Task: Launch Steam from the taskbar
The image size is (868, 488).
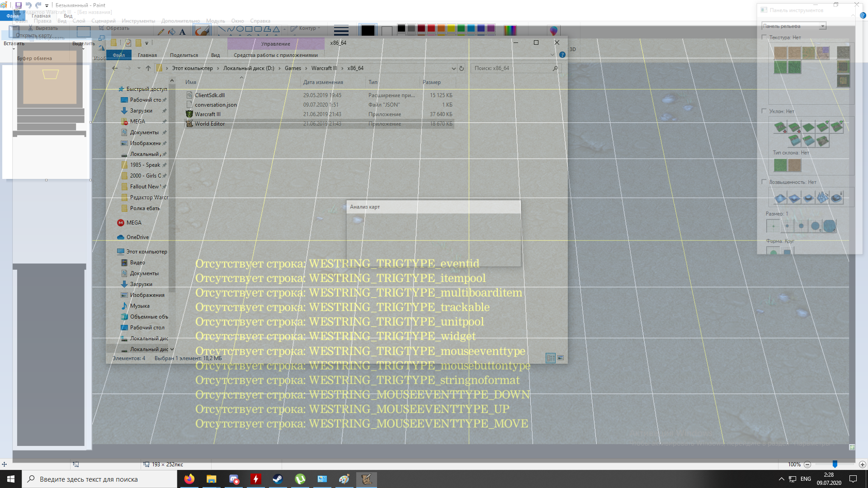Action: point(278,479)
